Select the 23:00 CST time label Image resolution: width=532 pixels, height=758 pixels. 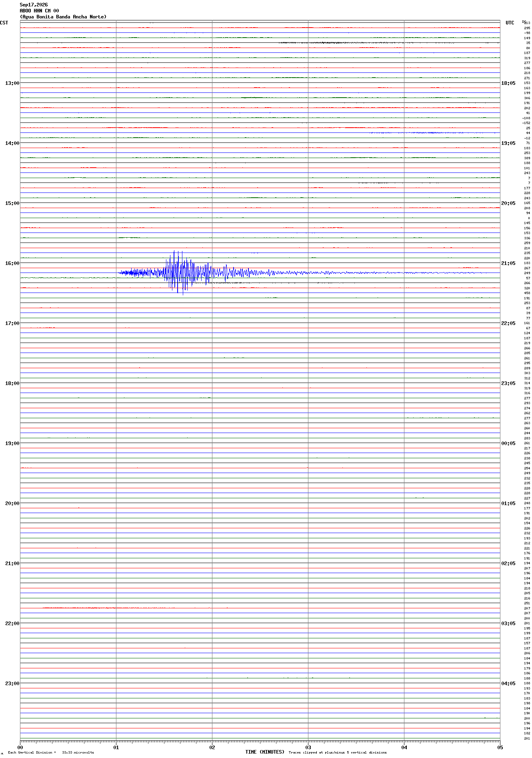[12, 684]
